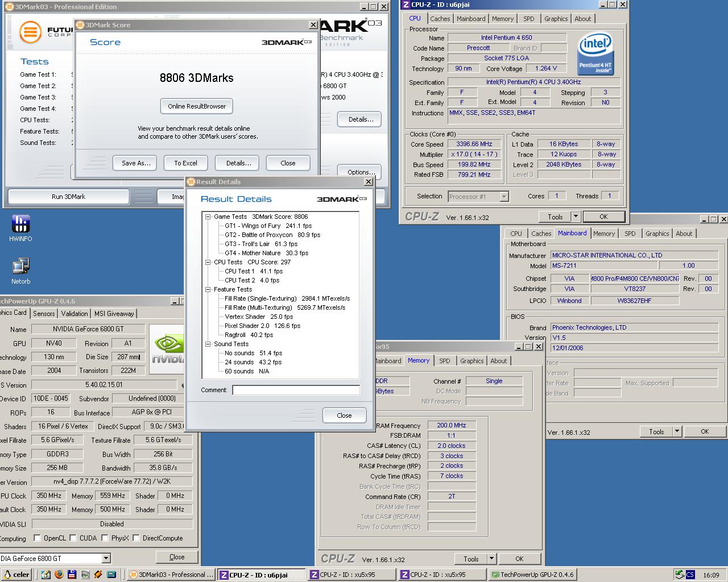This screenshot has height=582, width=728.
Task: Open the GeForce 6800 GT card dropdown in GPU-Z
Action: [106, 558]
